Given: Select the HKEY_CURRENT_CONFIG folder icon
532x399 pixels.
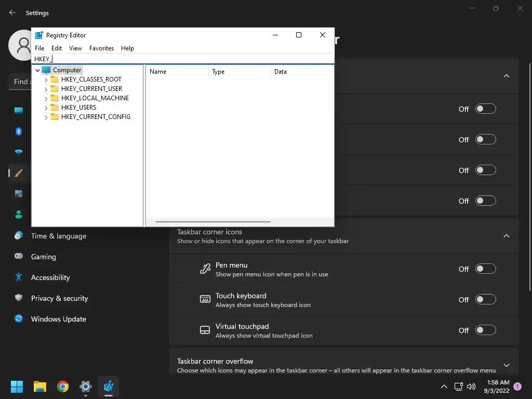Looking at the screenshot, I should (54, 117).
